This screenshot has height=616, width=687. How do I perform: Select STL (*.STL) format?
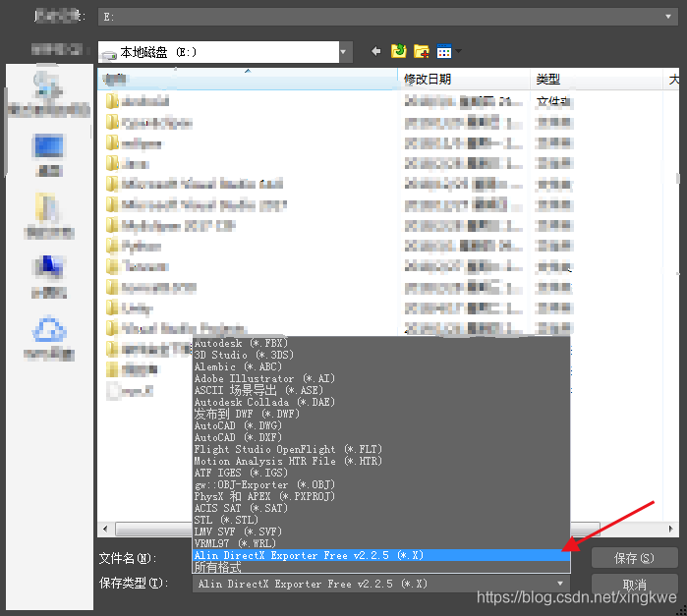[381, 521]
